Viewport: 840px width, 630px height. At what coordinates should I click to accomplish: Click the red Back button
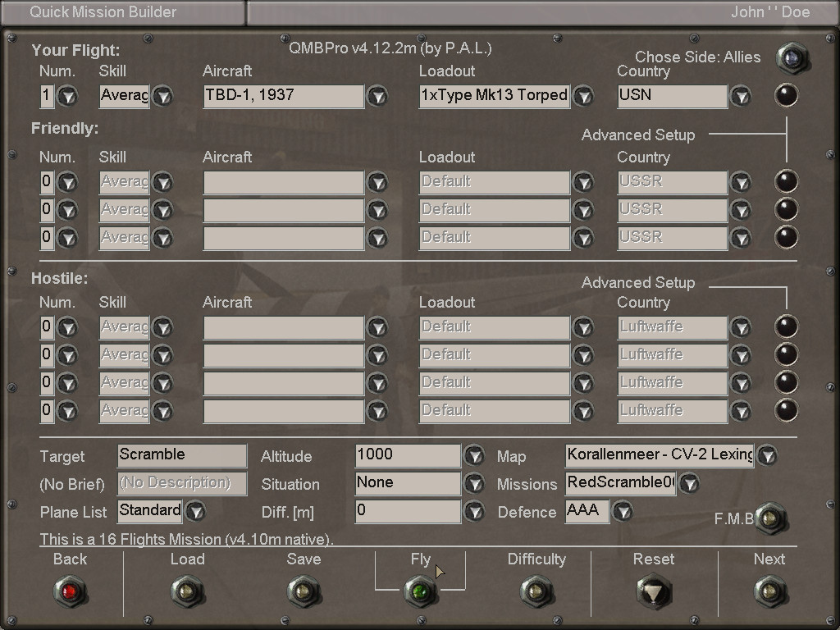click(x=71, y=591)
